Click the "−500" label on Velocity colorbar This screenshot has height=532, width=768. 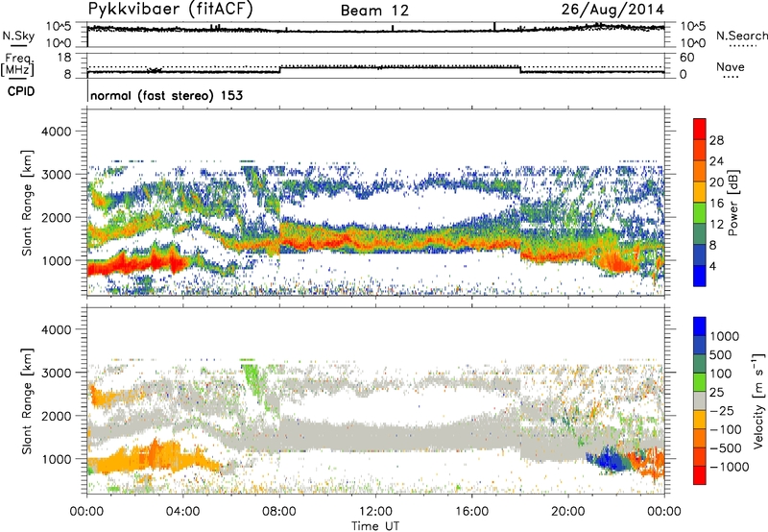726,447
